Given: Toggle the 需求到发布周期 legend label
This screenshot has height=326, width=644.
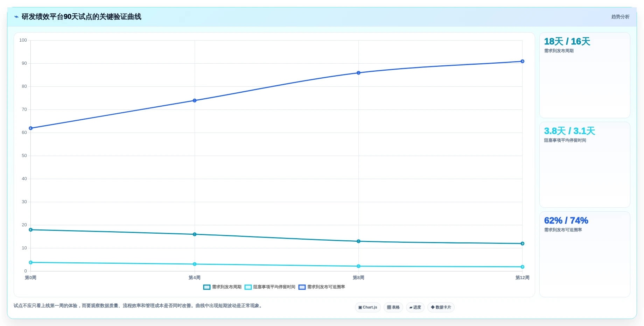Looking at the screenshot, I should point(227,287).
